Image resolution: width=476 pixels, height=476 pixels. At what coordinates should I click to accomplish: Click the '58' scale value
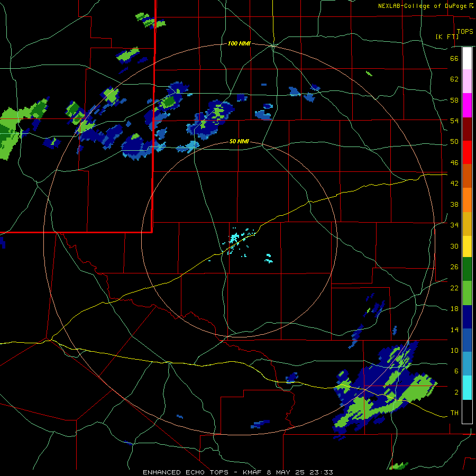[454, 100]
